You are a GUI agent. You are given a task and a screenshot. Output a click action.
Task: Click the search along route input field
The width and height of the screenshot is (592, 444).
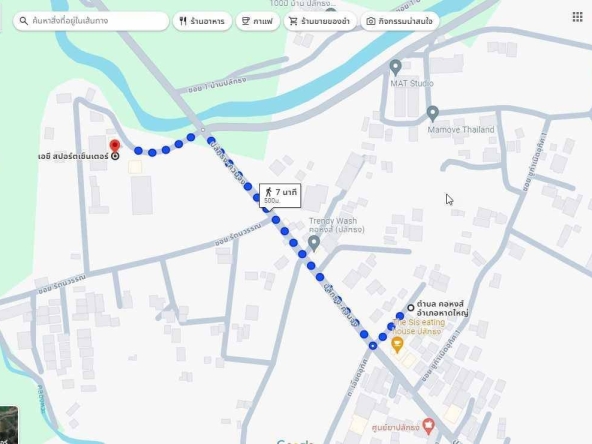pyautogui.click(x=91, y=21)
